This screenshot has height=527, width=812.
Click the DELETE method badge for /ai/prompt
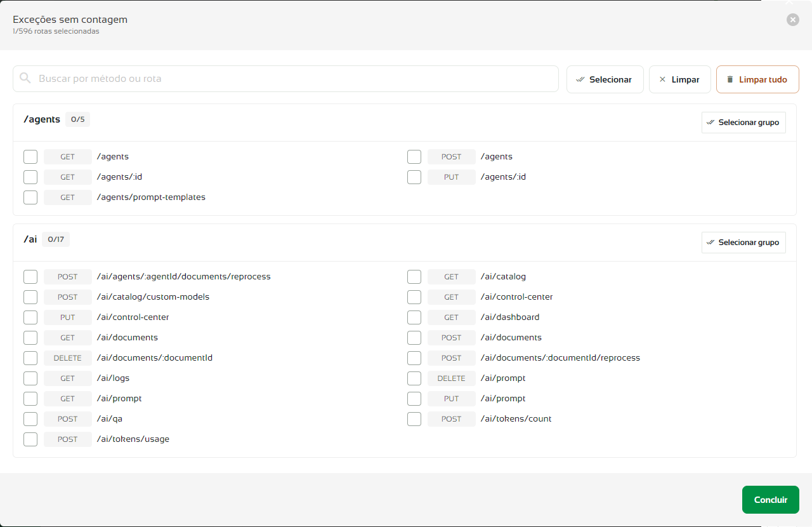point(452,378)
